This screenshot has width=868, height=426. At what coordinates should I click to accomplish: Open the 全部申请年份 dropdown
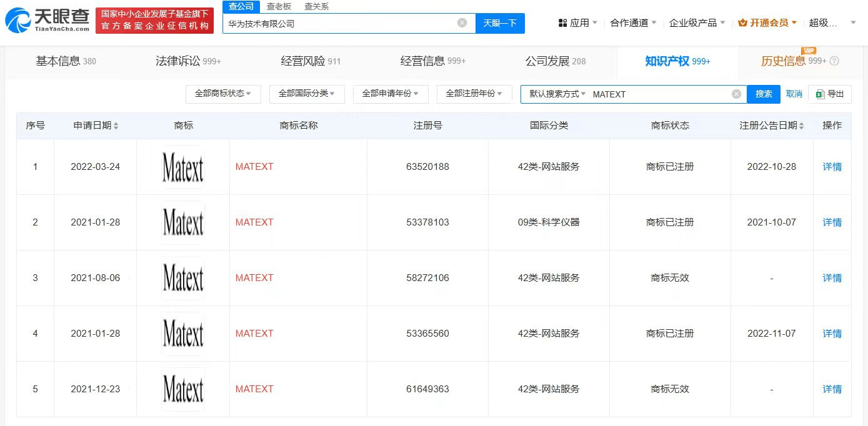coord(391,94)
